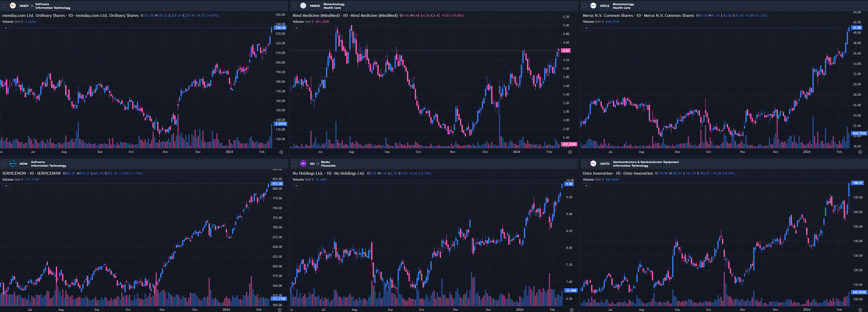
Task: Open the NOW ServiceNow logo icon
Action: [13, 164]
